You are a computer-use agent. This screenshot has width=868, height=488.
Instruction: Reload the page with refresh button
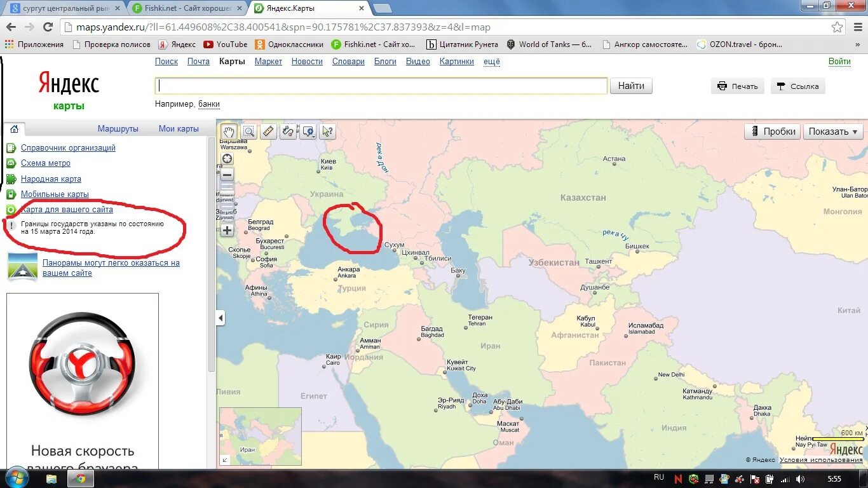tap(48, 27)
